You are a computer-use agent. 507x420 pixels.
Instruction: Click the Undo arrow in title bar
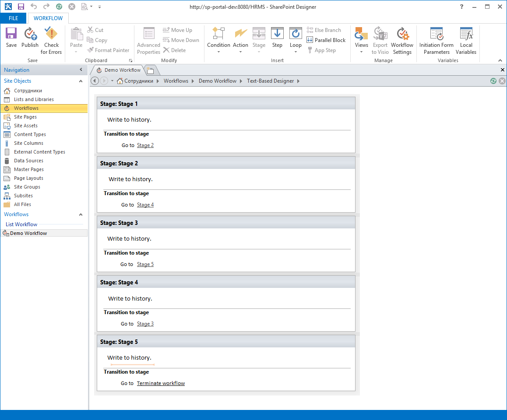click(34, 7)
